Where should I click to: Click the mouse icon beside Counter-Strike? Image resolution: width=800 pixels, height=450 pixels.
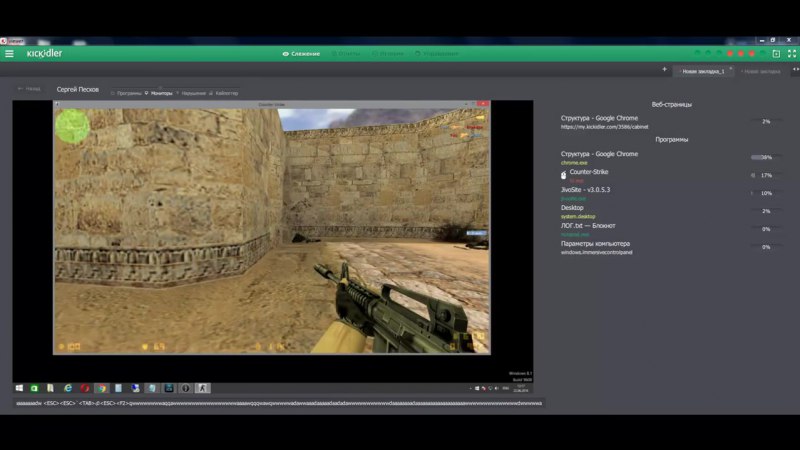click(563, 175)
